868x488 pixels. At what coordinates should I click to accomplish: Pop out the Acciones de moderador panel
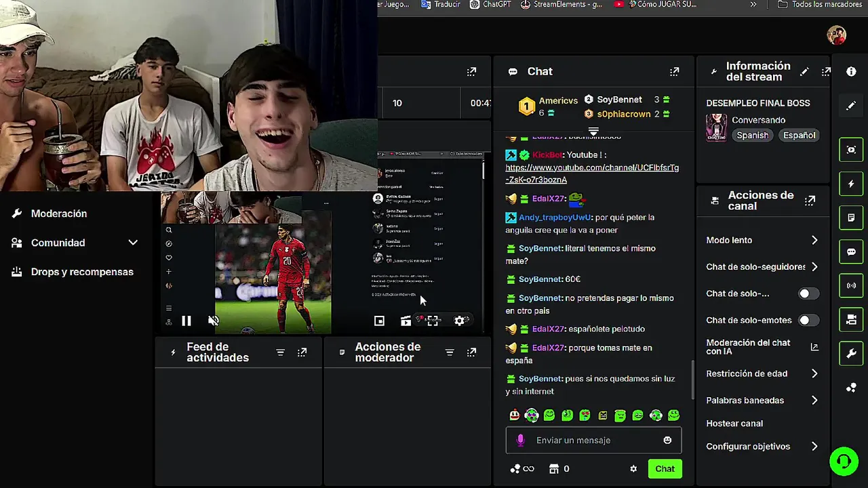pyautogui.click(x=471, y=352)
